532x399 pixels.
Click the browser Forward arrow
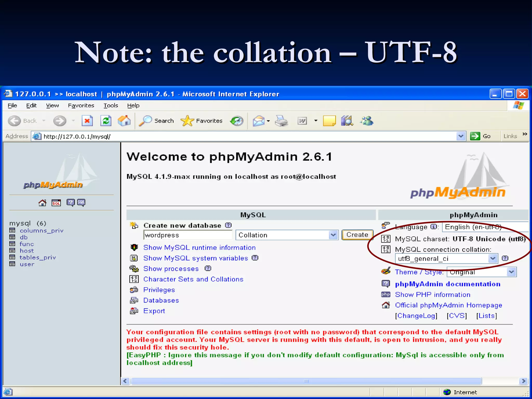[x=60, y=121]
